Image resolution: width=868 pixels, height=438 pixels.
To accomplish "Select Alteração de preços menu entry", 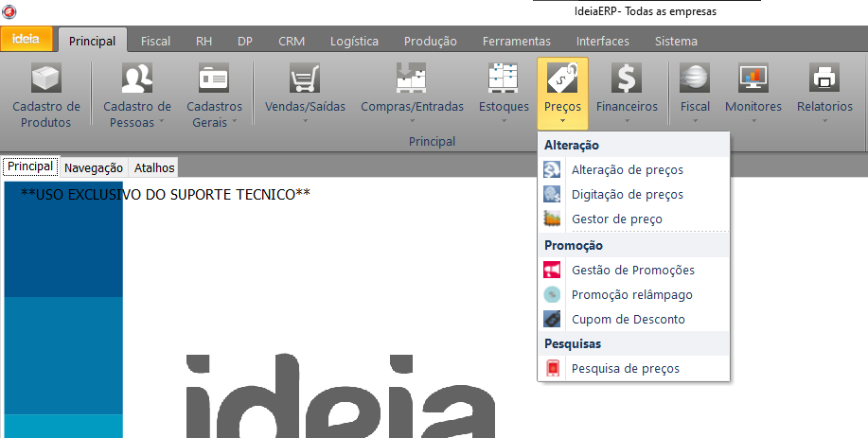I will point(627,170).
